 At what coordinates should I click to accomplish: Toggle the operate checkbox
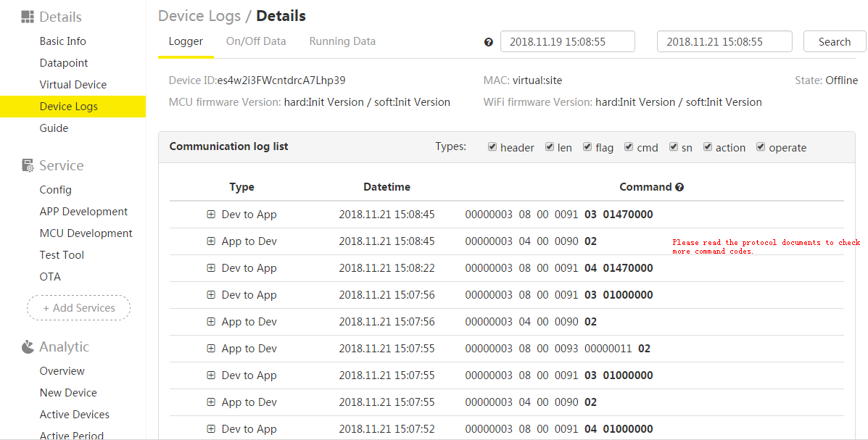(761, 147)
